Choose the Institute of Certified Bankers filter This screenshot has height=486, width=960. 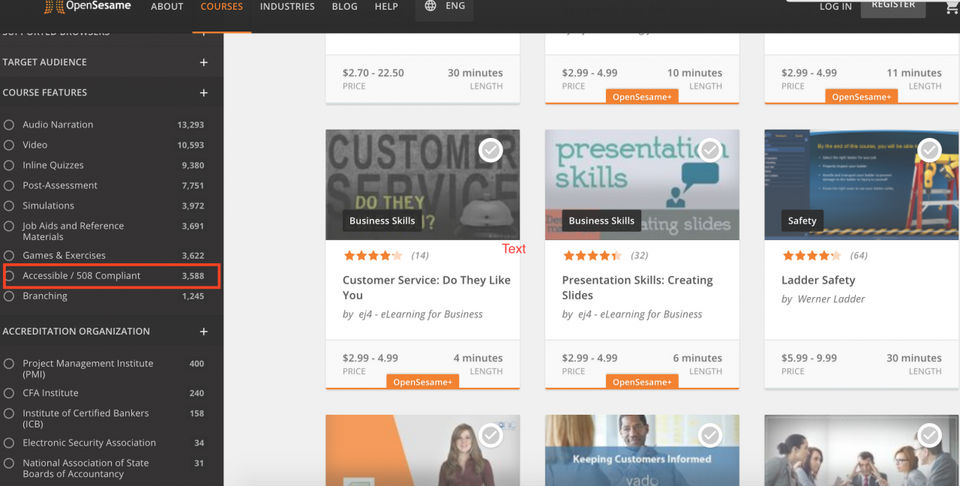coord(9,413)
